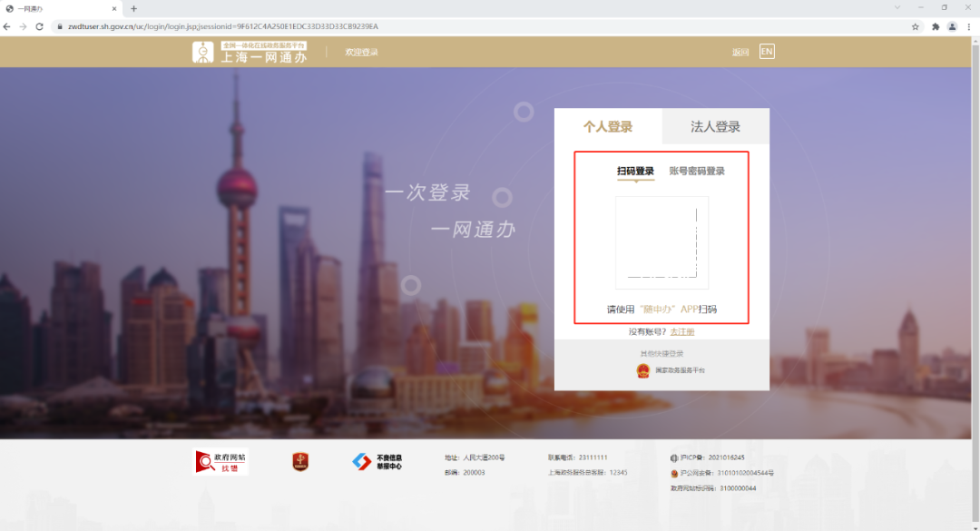Screen dimensions: 980x531
Task: Click the QR code image area
Action: coord(661,242)
